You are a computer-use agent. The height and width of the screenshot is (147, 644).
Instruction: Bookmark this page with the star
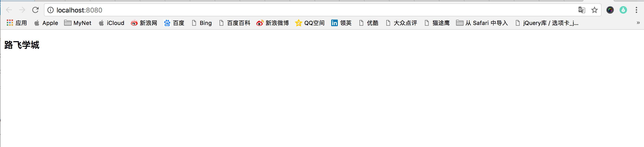coord(594,10)
